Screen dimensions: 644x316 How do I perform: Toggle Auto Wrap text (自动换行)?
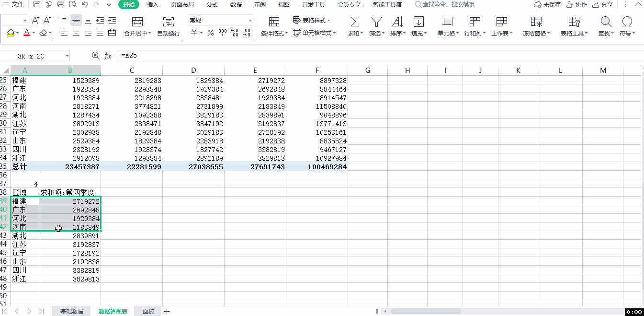click(169, 26)
